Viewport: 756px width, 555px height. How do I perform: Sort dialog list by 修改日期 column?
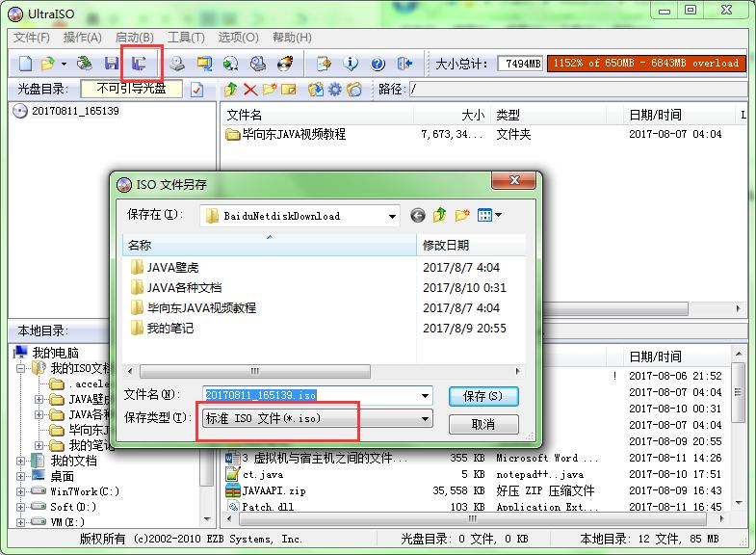point(471,245)
